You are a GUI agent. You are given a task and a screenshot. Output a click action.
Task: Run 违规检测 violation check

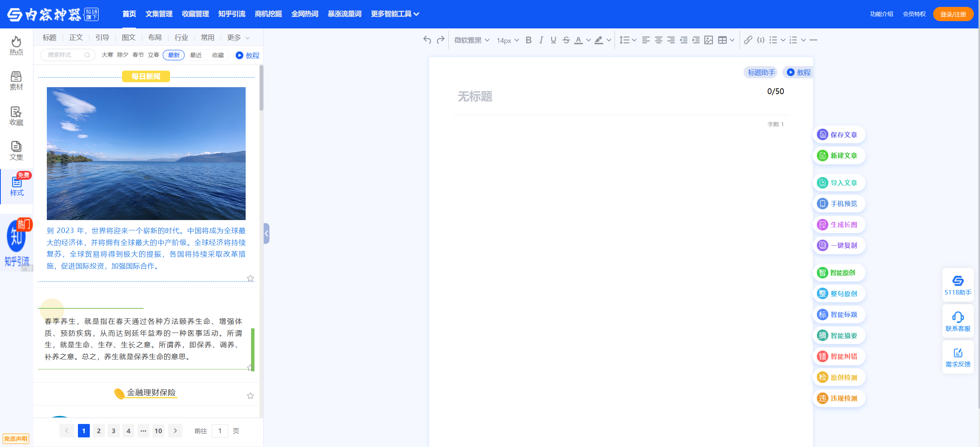click(839, 398)
